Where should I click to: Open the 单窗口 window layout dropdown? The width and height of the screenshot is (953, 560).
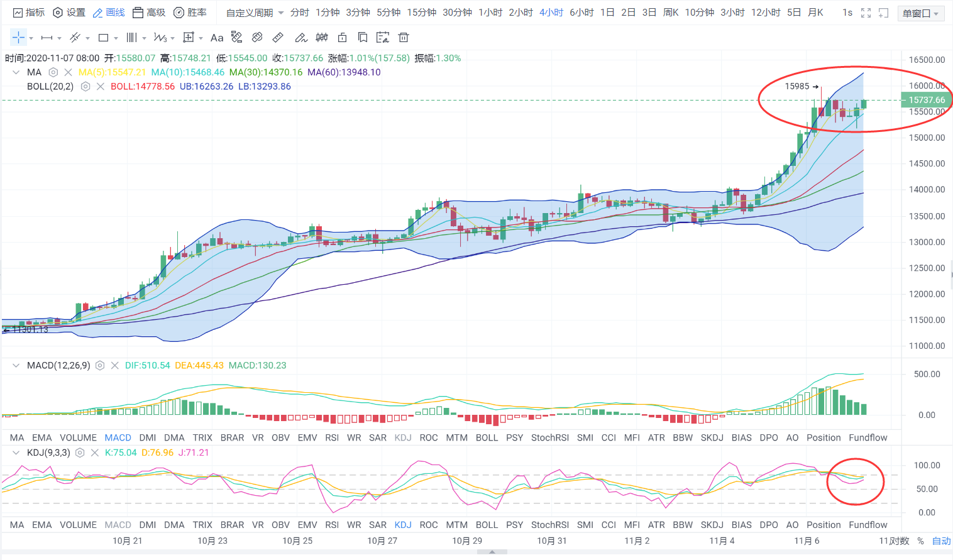coord(921,13)
